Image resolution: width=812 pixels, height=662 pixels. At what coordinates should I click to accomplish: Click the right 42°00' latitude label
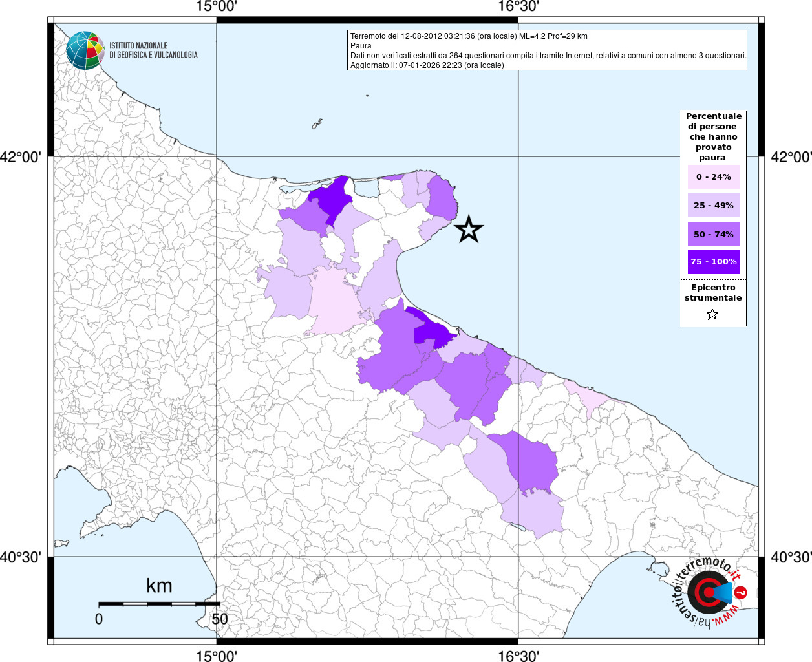(791, 157)
